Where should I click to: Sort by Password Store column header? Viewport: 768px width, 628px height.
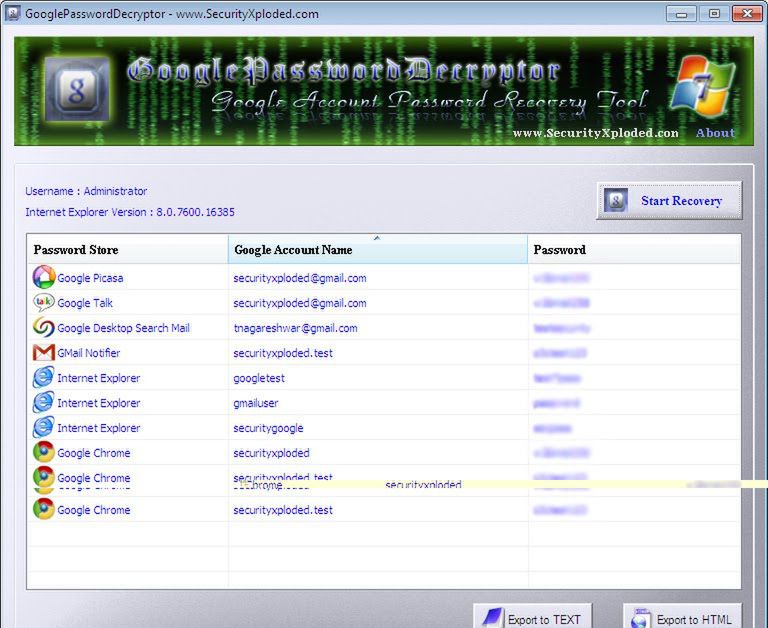point(127,250)
